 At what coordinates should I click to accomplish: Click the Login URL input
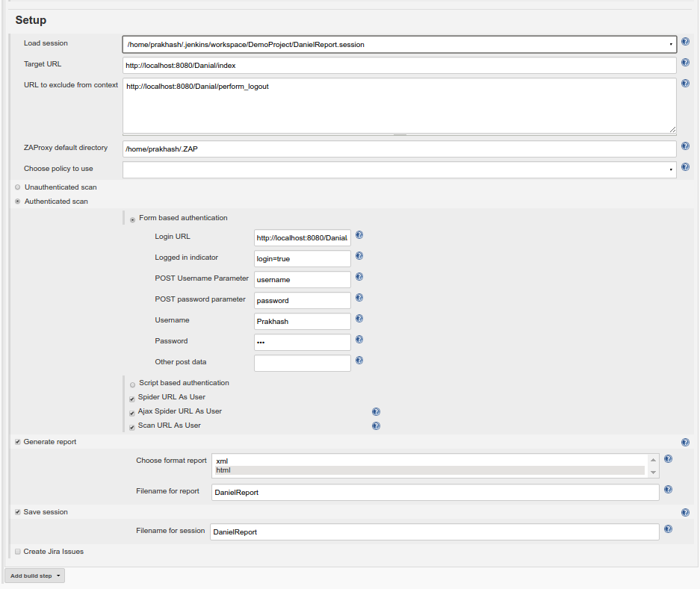point(303,238)
